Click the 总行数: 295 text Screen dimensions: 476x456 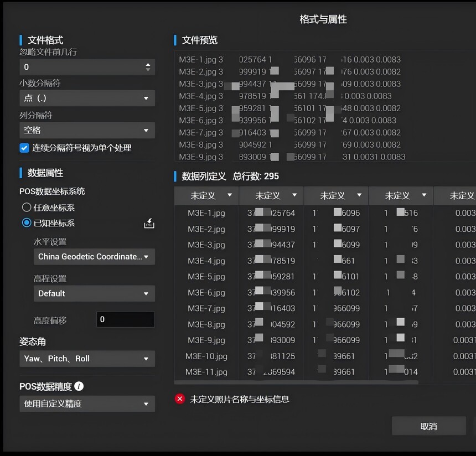click(256, 176)
